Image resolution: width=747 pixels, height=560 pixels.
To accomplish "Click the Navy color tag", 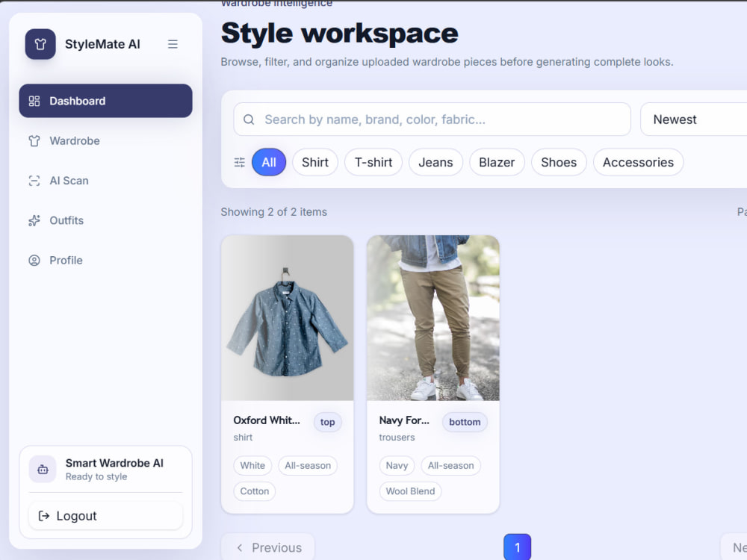I will (397, 466).
